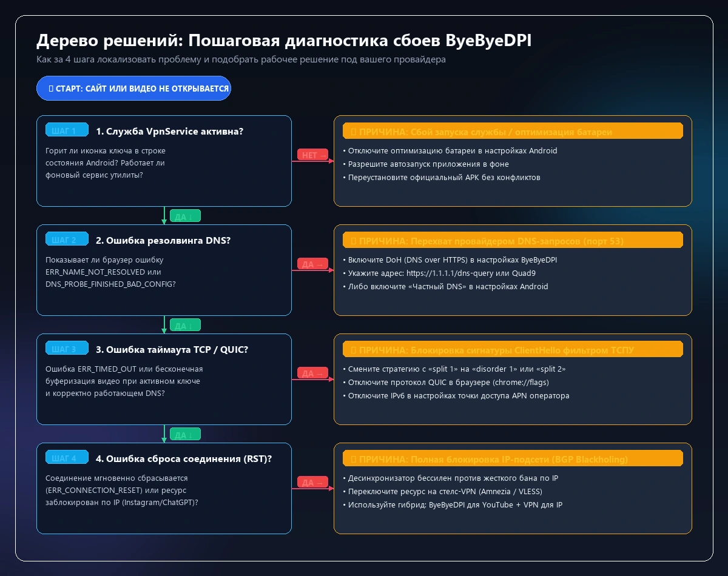Click line буферизация видео при активном ключе
This screenshot has height=576, width=728.
123,381
